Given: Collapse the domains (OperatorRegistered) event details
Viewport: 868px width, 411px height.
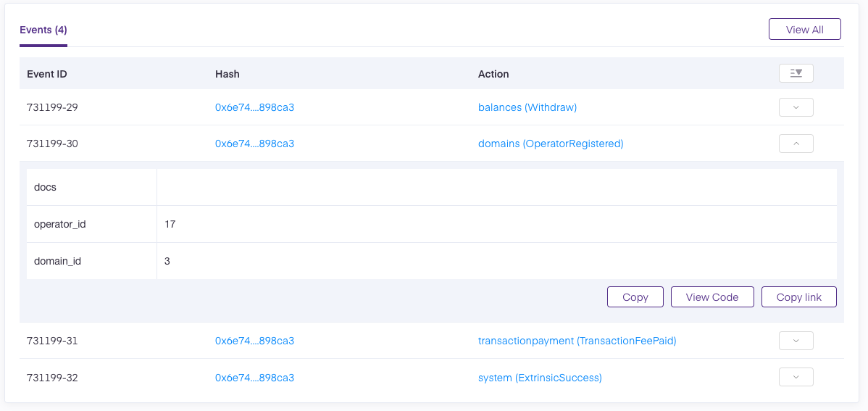Looking at the screenshot, I should (x=796, y=144).
